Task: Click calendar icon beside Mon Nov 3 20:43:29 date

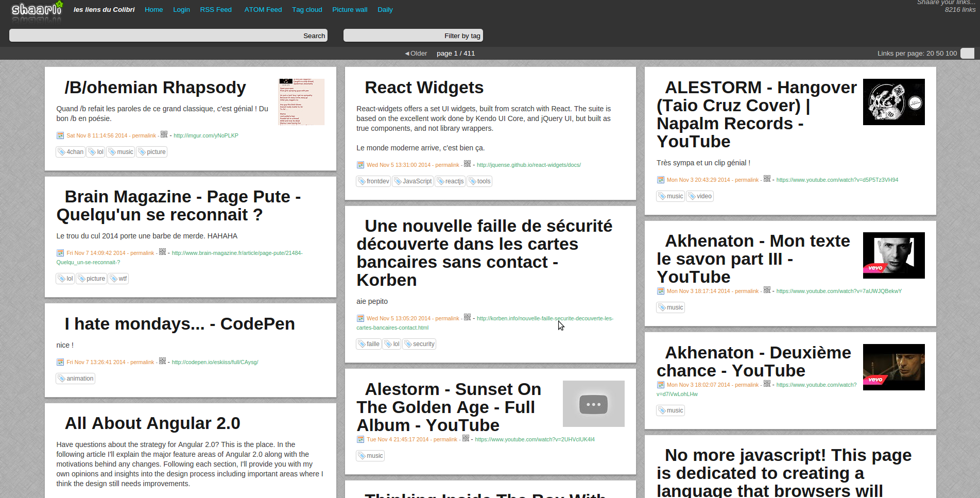Action: pyautogui.click(x=661, y=180)
